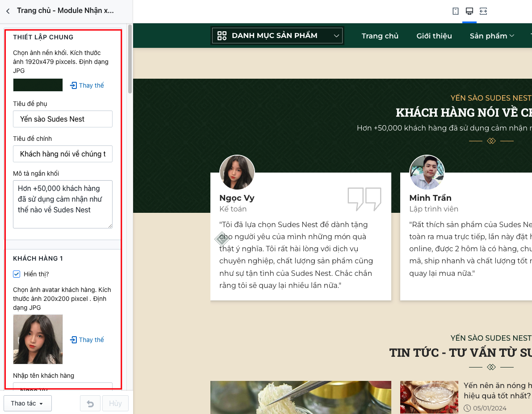Click the '05/01/2024' article date
Screen dimensions: 532x414
point(490,408)
